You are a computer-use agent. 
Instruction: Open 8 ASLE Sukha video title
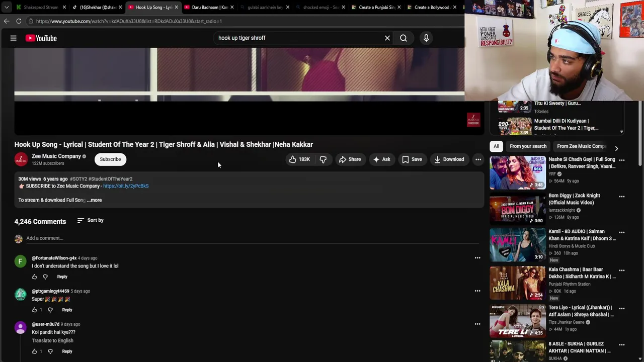pyautogui.click(x=580, y=347)
